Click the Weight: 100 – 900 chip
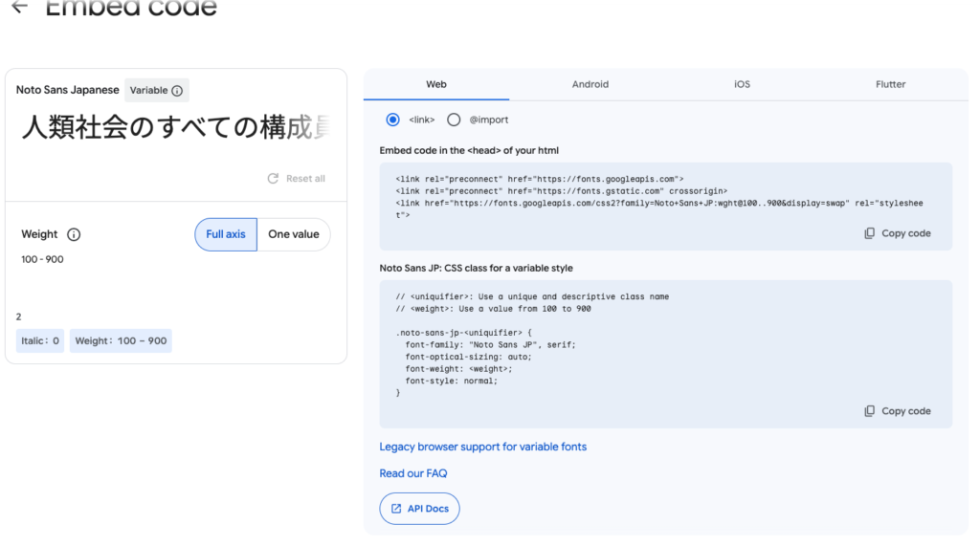 tap(121, 341)
